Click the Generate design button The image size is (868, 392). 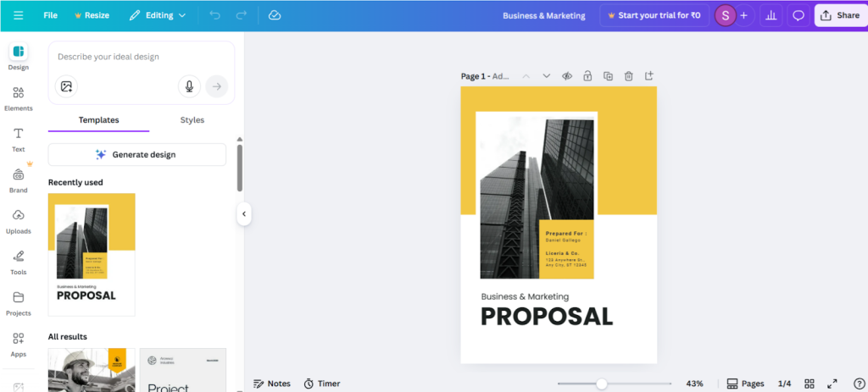pos(136,155)
